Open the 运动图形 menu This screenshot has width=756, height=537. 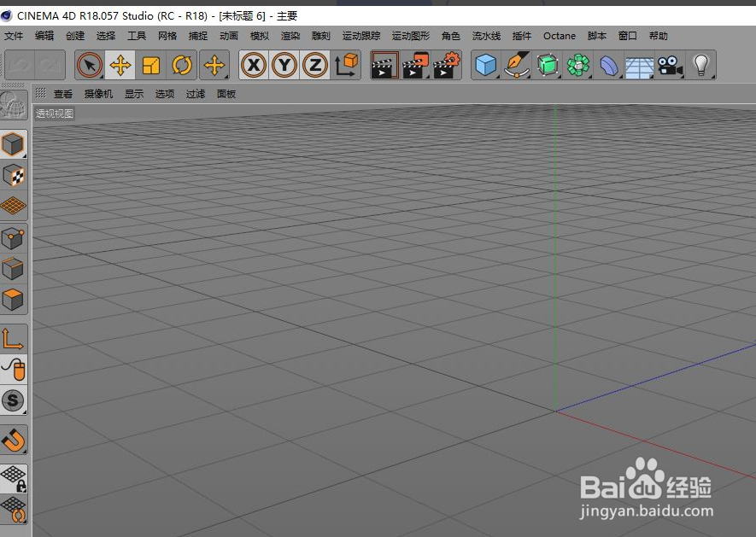(x=411, y=36)
